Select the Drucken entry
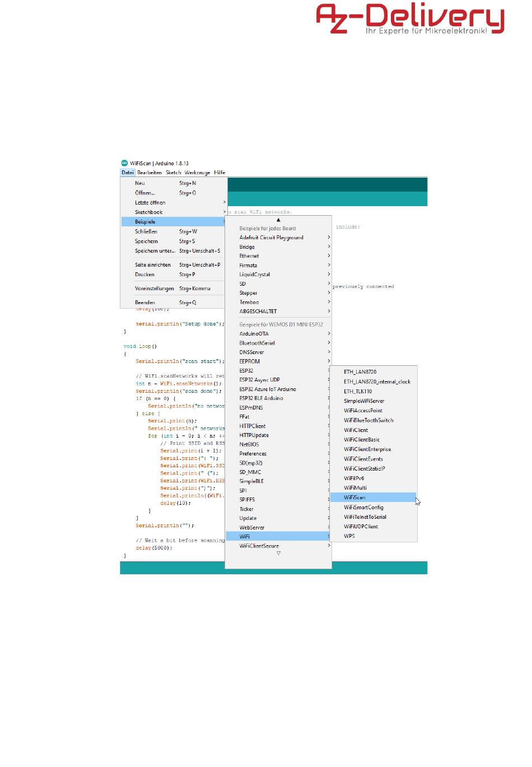Image resolution: width=532 pixels, height=767 pixels. pyautogui.click(x=174, y=275)
